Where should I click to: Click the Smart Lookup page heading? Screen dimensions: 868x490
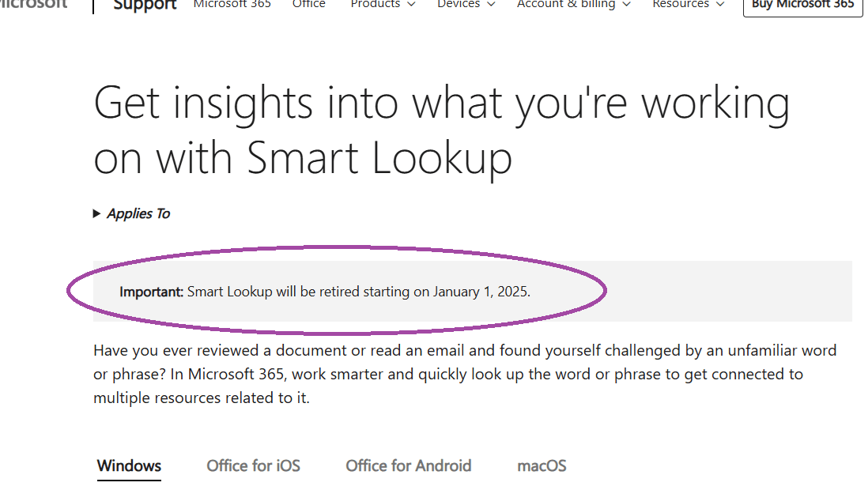click(442, 130)
